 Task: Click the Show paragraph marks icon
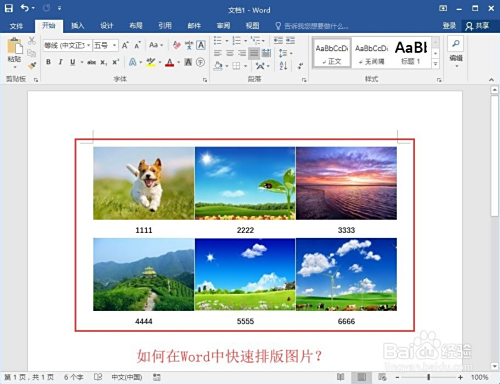[x=300, y=66]
